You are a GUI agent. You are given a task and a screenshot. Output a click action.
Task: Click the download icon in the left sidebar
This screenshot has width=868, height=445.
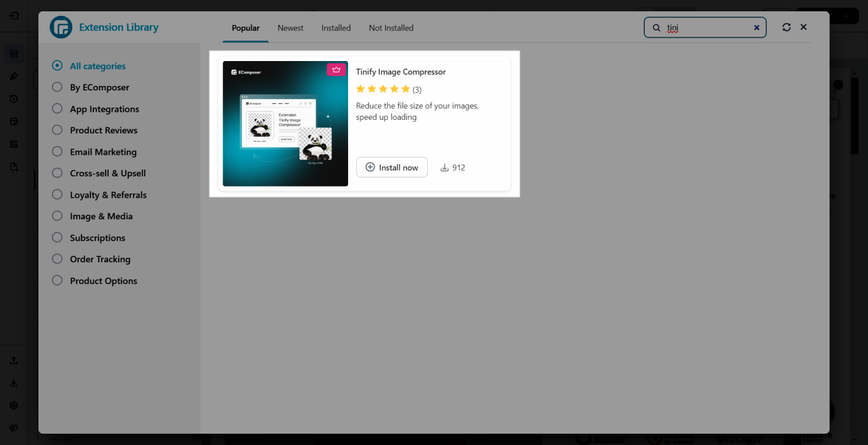(14, 382)
